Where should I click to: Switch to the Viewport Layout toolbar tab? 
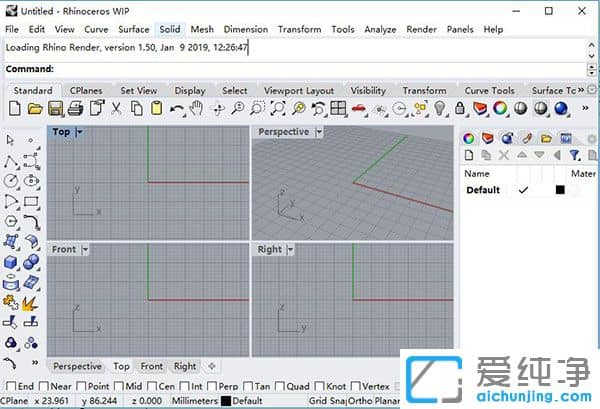[x=299, y=91]
